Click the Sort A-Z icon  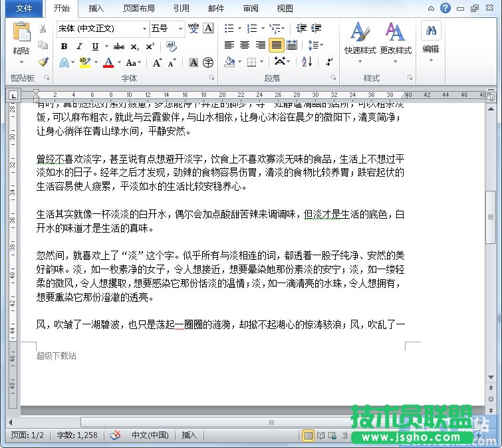tap(307, 62)
